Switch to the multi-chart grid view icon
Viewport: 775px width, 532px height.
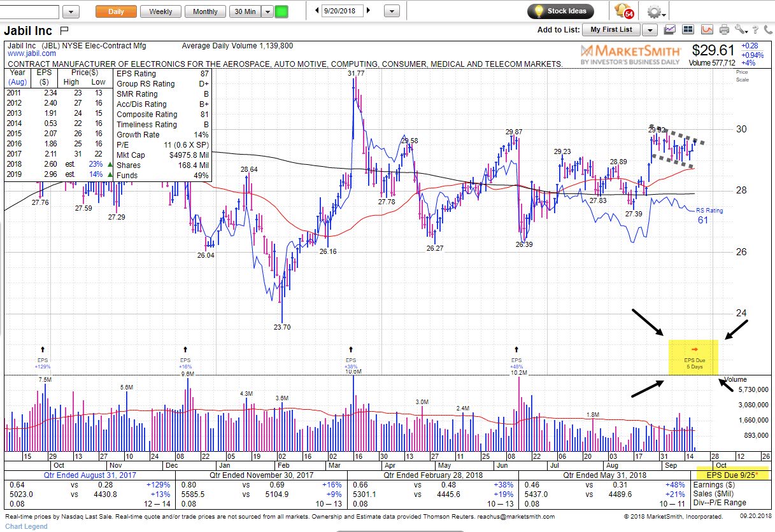tap(688, 29)
